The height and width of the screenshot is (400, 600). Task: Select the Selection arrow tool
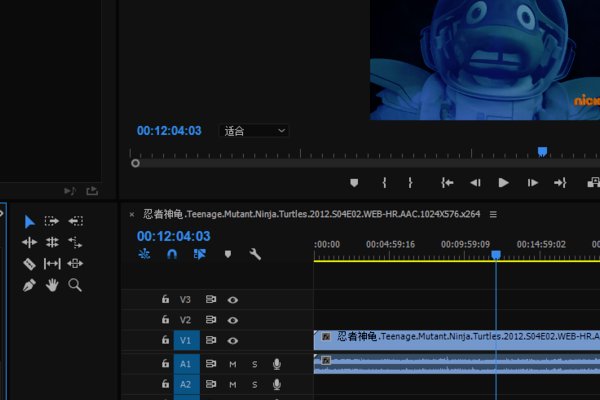click(29, 221)
